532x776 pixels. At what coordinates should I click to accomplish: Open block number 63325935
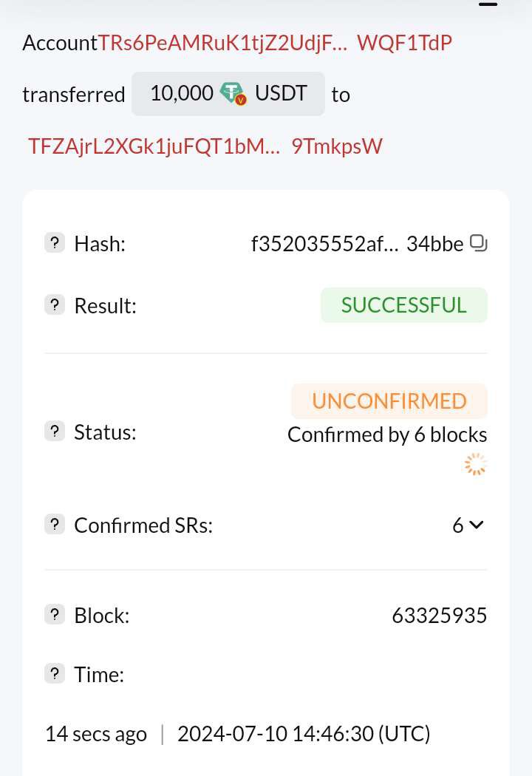pos(439,615)
